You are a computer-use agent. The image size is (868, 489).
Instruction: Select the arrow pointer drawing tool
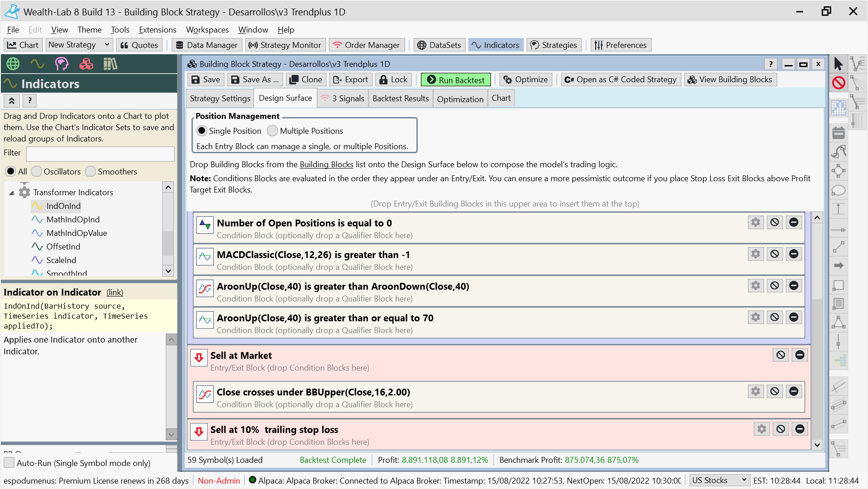click(x=838, y=64)
